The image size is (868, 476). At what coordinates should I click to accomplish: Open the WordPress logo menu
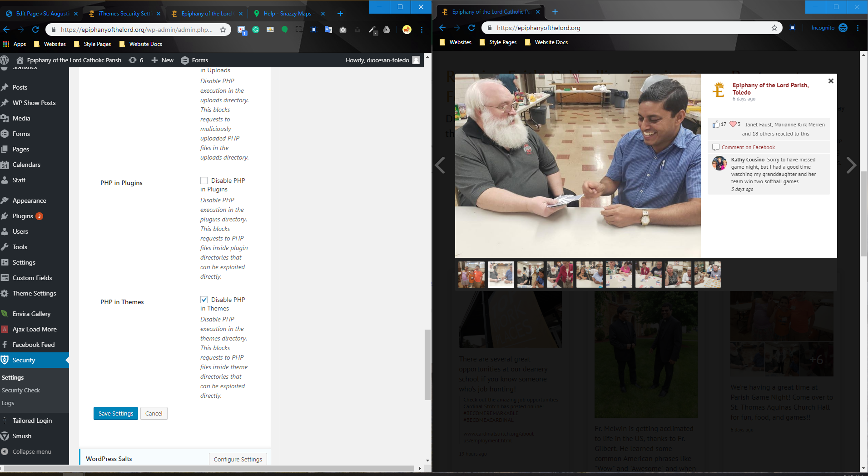5,60
